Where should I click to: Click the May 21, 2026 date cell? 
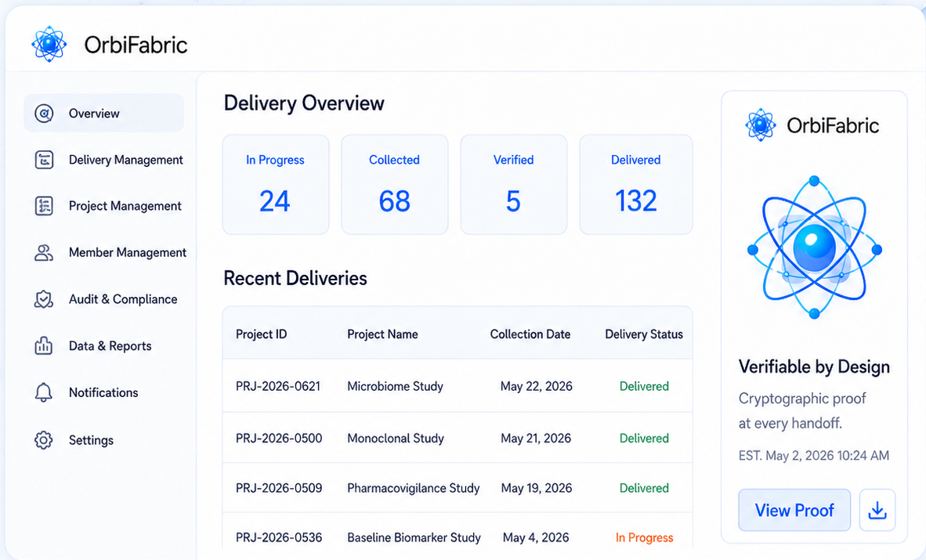[536, 439]
